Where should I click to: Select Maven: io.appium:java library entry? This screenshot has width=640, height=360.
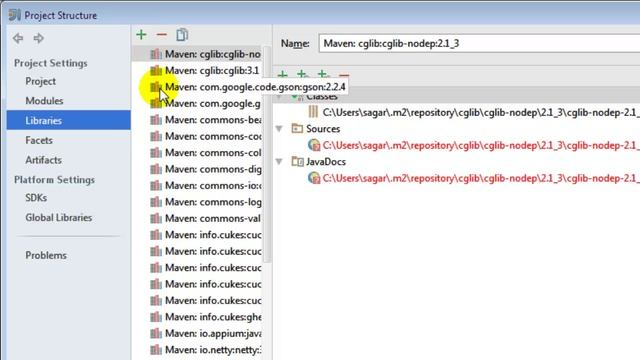tap(197, 333)
